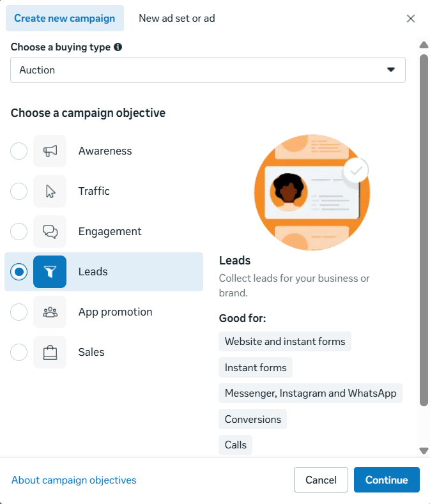Click the Cancel button

[321, 480]
